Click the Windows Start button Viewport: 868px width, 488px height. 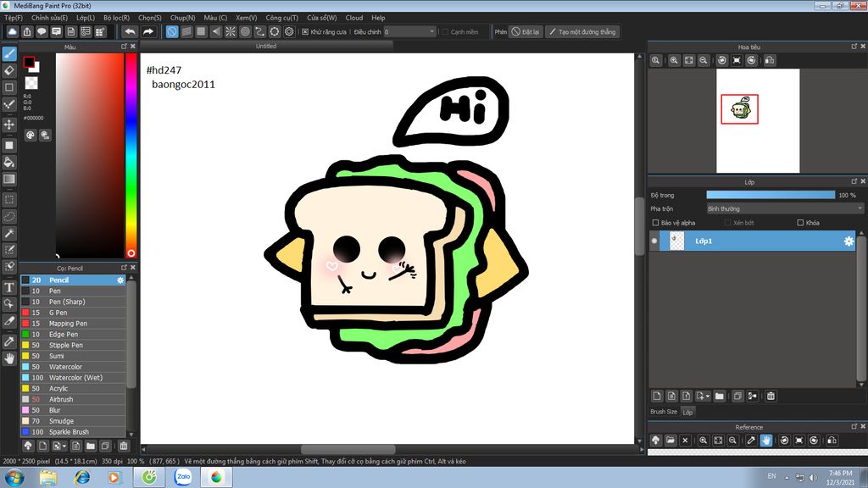tap(14, 477)
